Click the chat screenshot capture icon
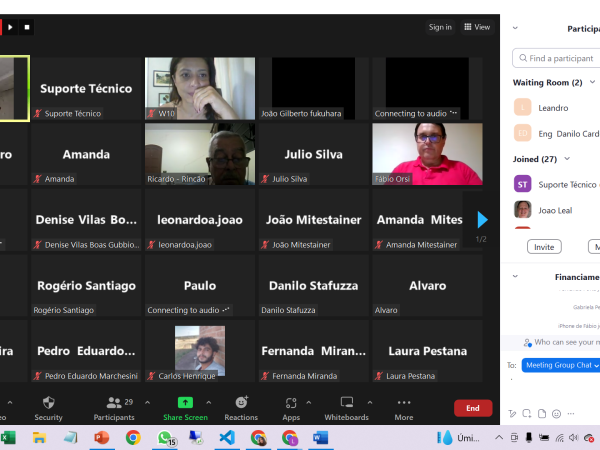This screenshot has height=450, width=600. pyautogui.click(x=527, y=414)
